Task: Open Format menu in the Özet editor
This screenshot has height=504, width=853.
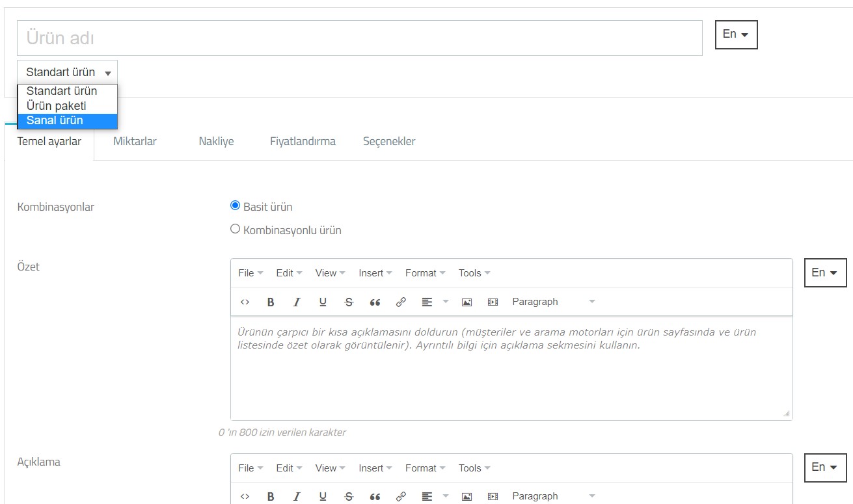Action: [425, 273]
